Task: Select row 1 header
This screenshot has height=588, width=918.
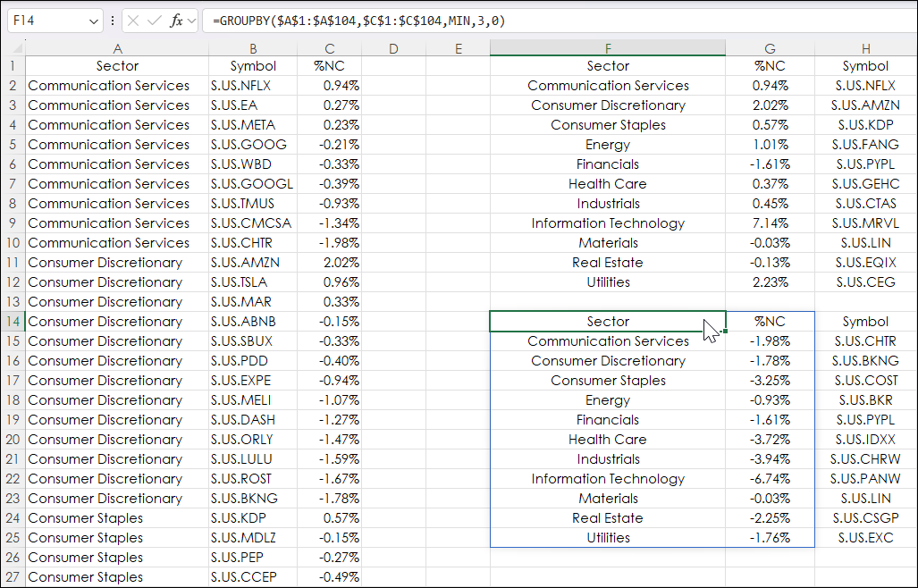Action: (x=13, y=66)
